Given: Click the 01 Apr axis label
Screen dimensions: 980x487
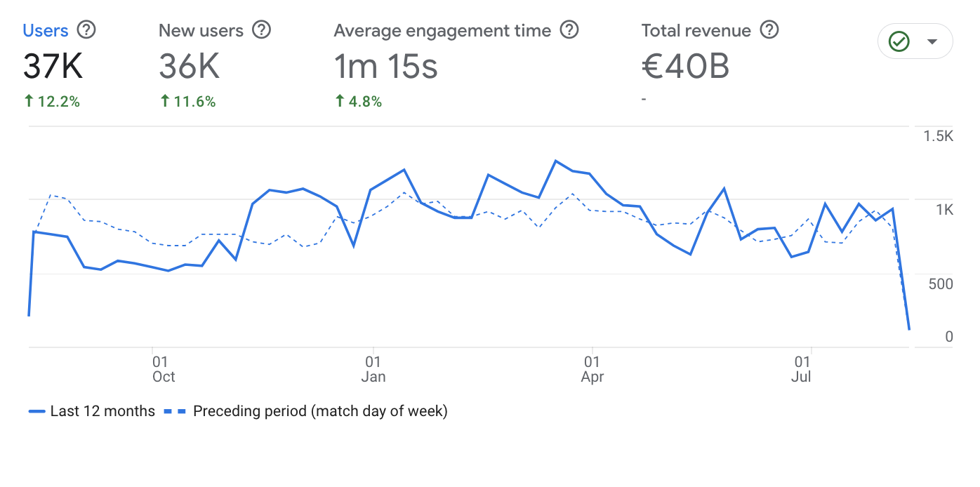Looking at the screenshot, I should [x=592, y=369].
